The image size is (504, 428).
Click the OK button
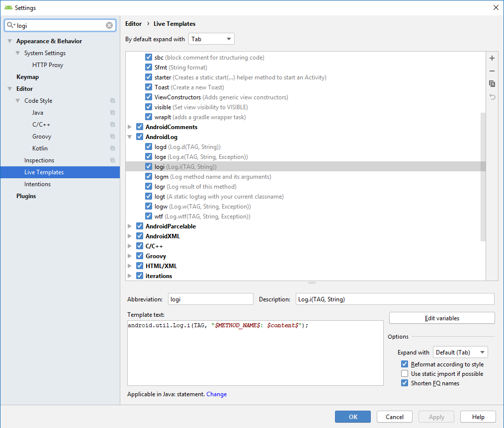click(352, 417)
